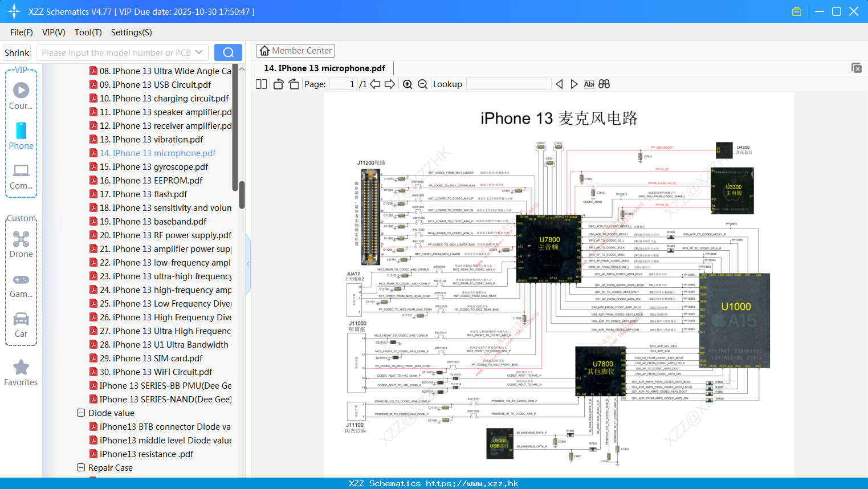Open 15. IPhone 13 gyroscope.pdf
868x489 pixels.
(x=154, y=167)
